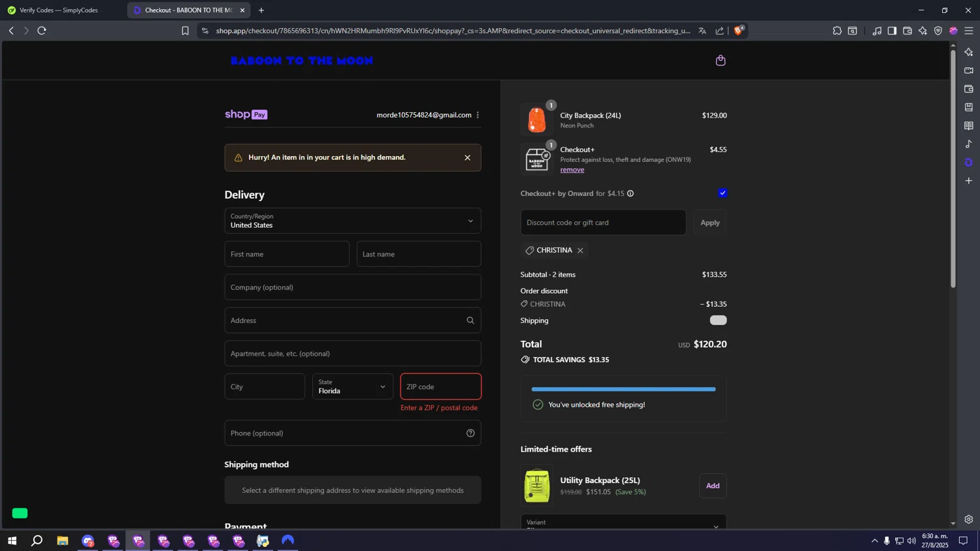Focus the Apartment, suite field
The height and width of the screenshot is (551, 980).
click(353, 354)
